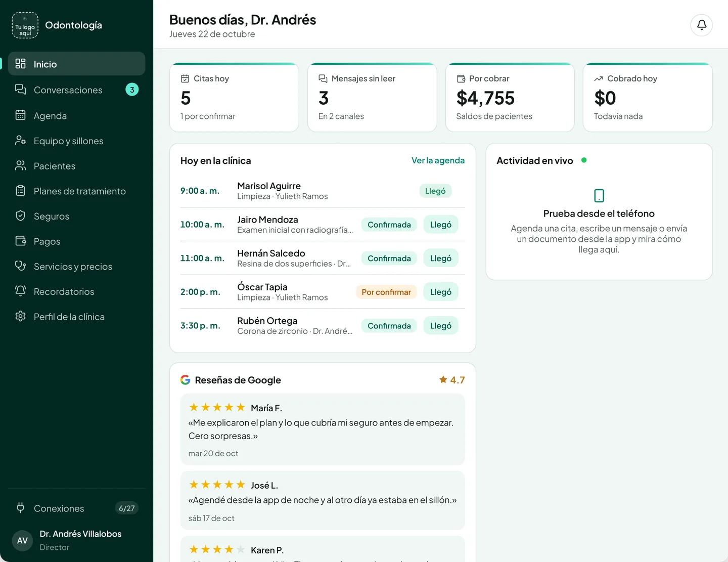Viewport: 728px width, 562px height.
Task: Click the Agenda calendar icon in sidebar
Action: 20,115
